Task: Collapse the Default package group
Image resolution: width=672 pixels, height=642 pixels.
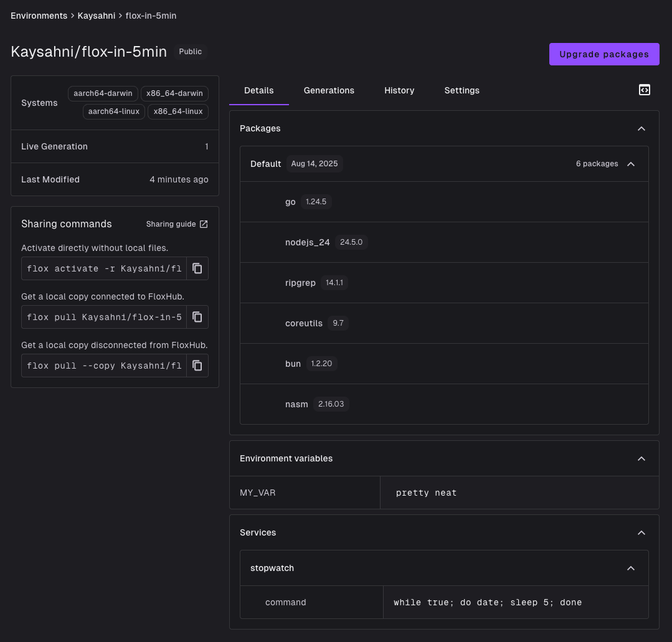Action: (x=630, y=164)
